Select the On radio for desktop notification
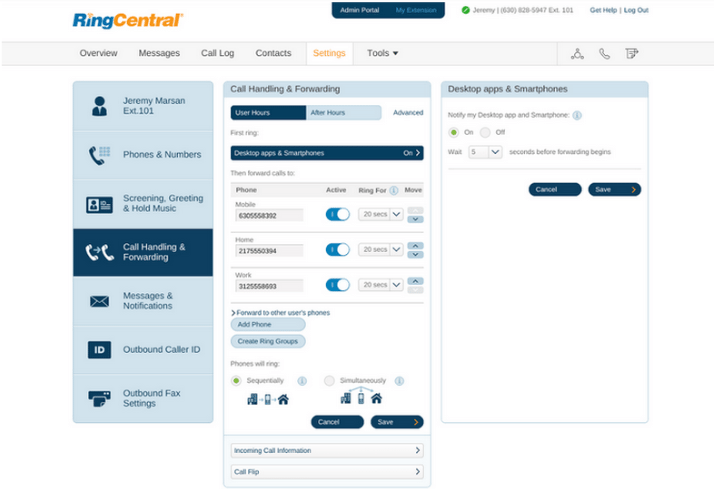 click(454, 132)
